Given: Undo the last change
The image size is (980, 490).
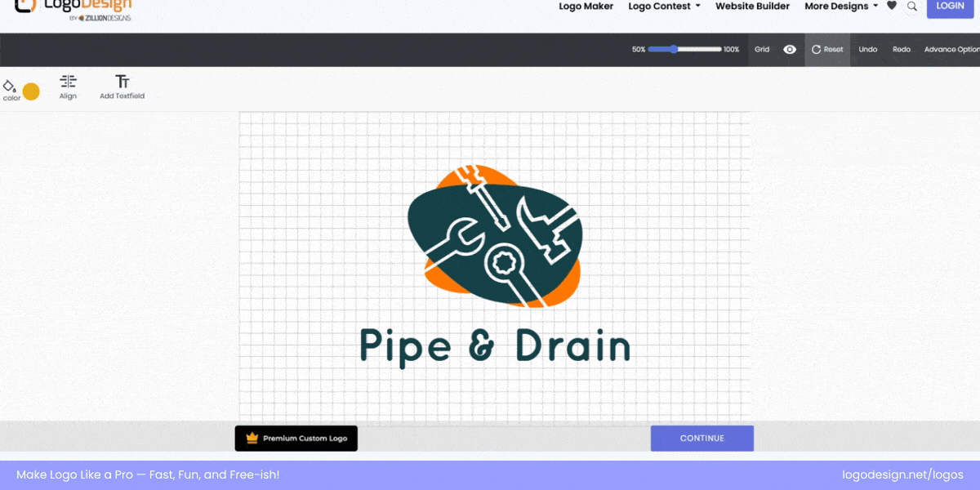Looking at the screenshot, I should click(868, 50).
